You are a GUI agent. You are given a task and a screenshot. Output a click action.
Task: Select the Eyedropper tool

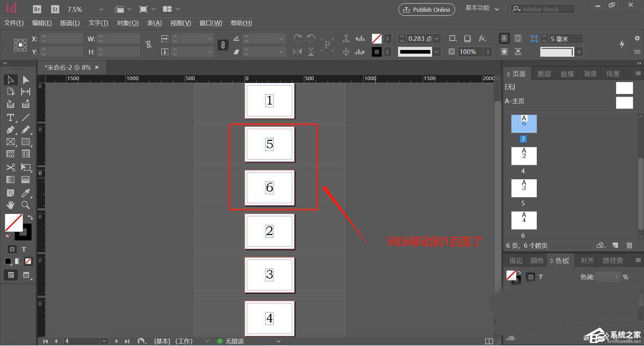[x=26, y=193]
